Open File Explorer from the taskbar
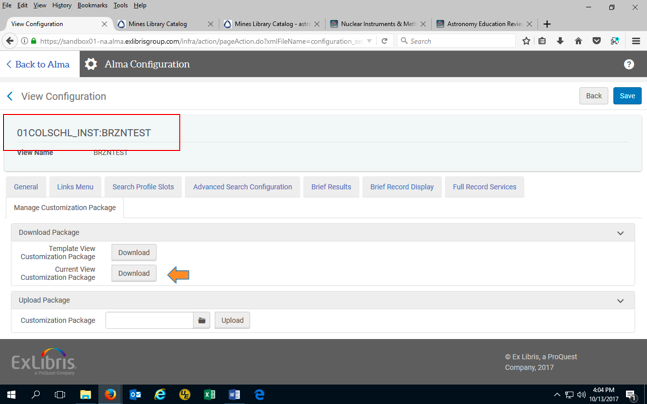Screen dimensions: 647x404 click(85, 395)
